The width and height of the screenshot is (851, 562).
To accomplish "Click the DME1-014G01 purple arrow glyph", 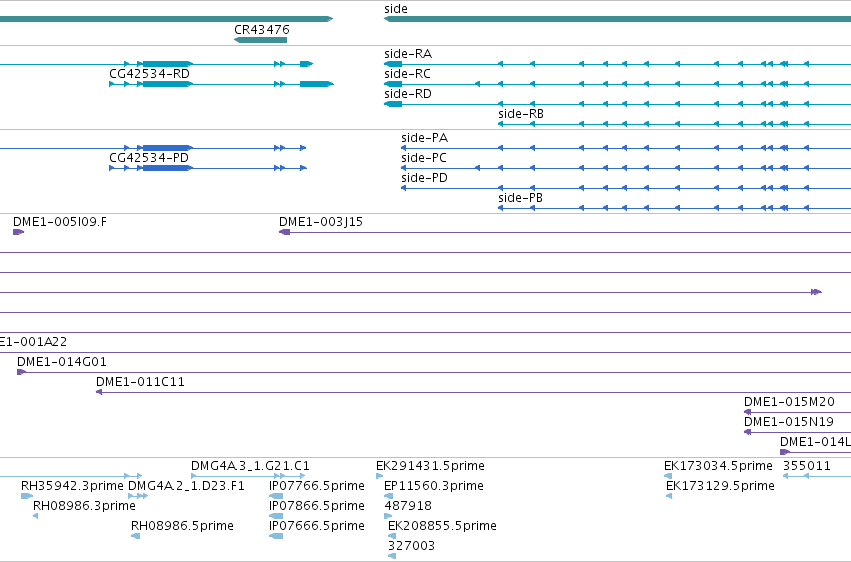I will [x=21, y=372].
